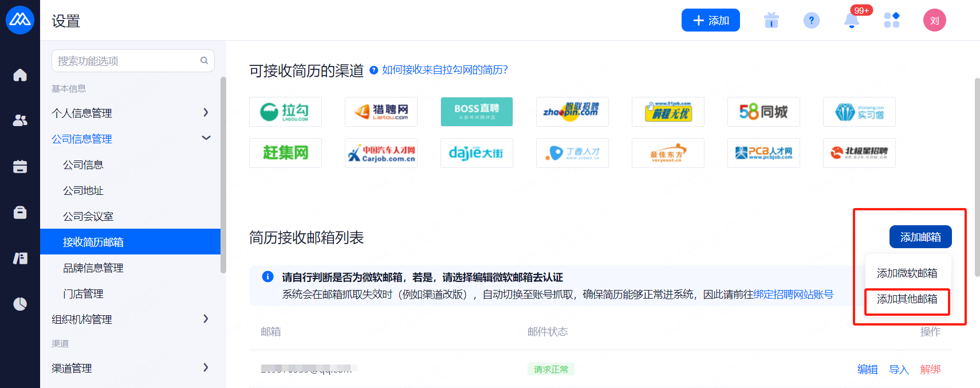980x388 pixels.
Task: Open the candidates people icon in left rail
Action: (x=20, y=120)
